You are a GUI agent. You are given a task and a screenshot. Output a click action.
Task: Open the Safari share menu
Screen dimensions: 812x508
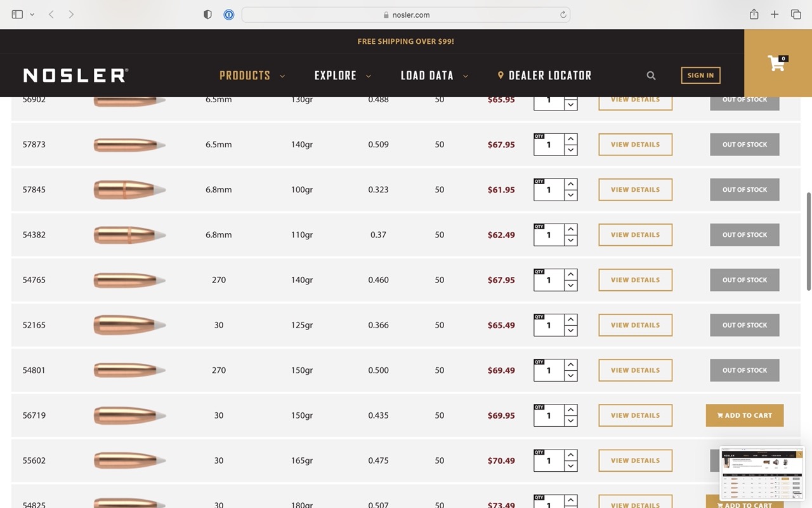(754, 14)
